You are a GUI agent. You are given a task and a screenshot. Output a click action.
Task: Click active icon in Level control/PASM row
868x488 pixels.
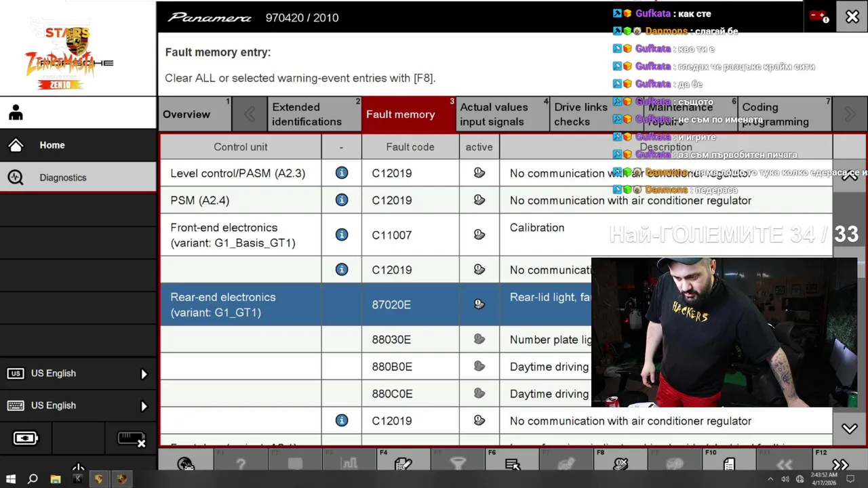(x=479, y=173)
